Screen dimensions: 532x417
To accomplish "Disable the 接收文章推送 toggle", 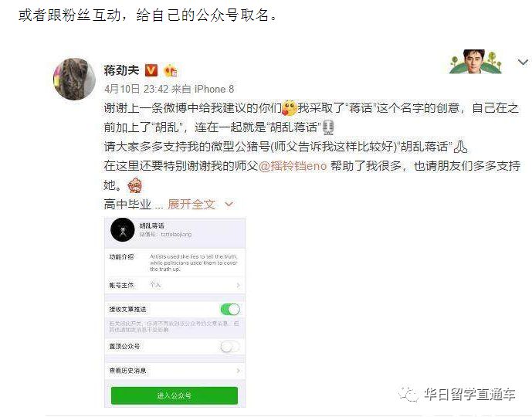I will pyautogui.click(x=230, y=309).
